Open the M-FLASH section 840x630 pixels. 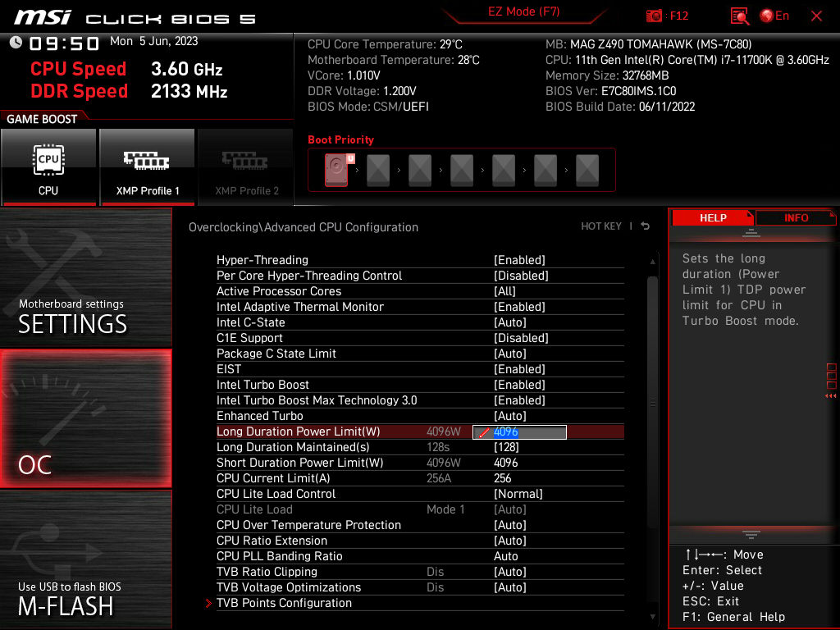85,559
